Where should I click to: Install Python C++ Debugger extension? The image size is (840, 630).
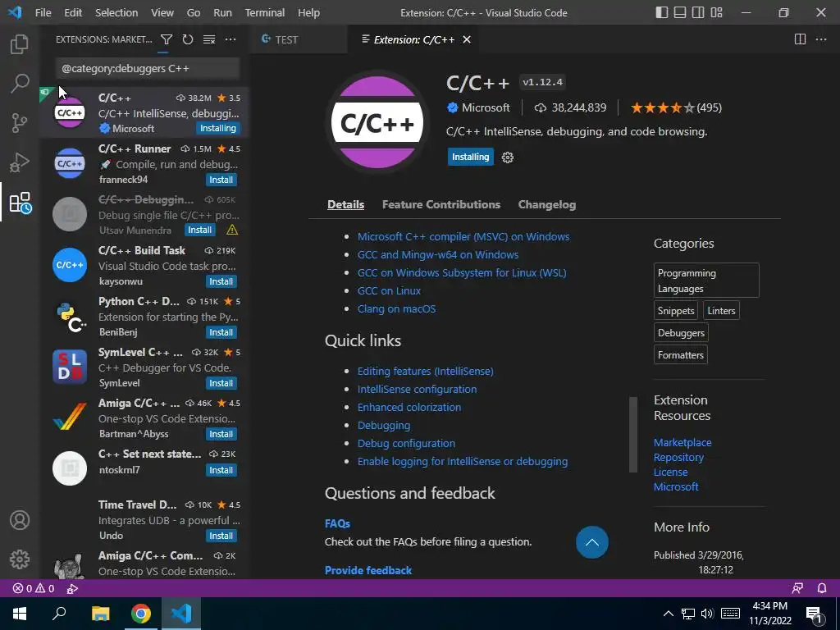click(x=221, y=332)
